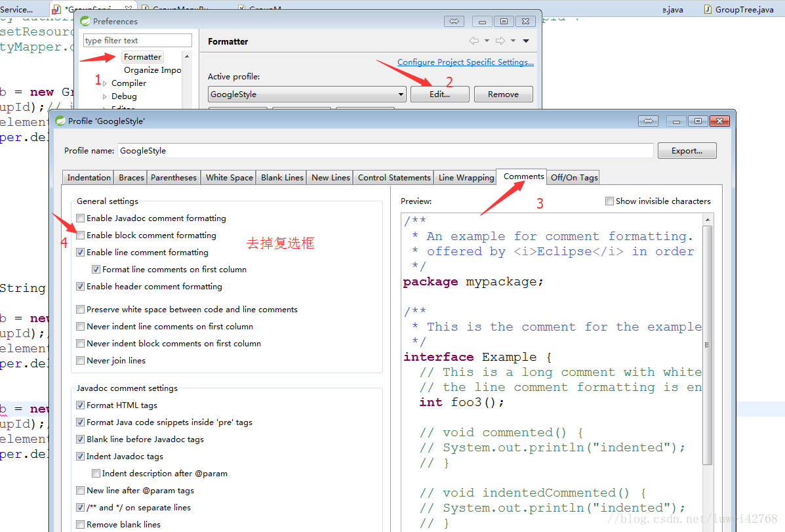Select Formatter in the preferences tree
785x532 pixels.
click(143, 57)
